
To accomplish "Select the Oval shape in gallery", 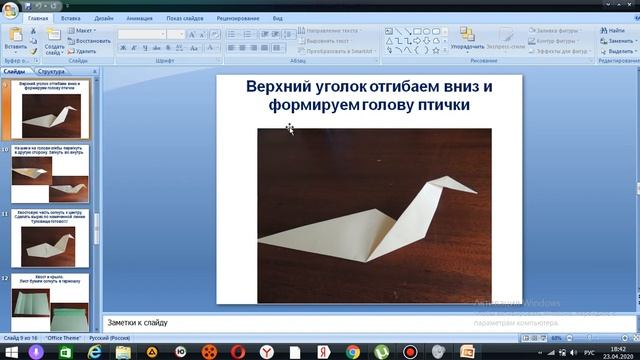I will (x=427, y=31).
